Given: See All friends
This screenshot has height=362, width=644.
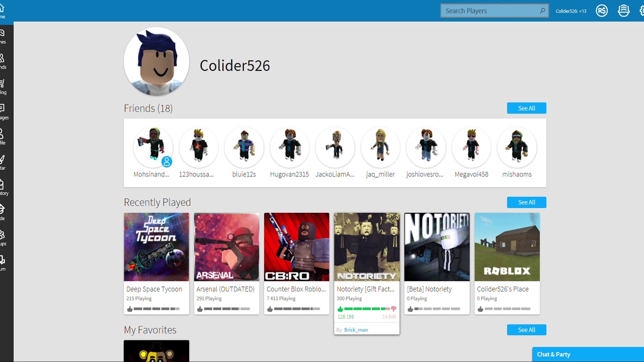Looking at the screenshot, I should [x=527, y=108].
